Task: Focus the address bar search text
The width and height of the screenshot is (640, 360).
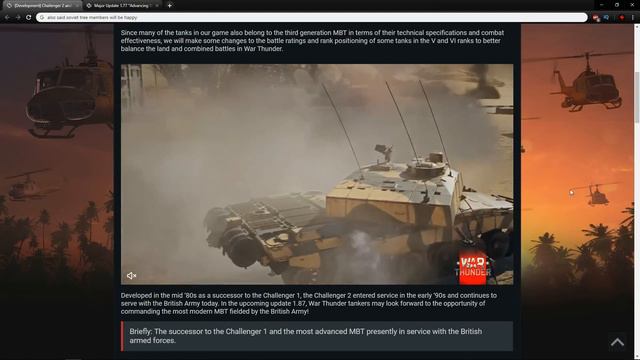Action: (92, 18)
